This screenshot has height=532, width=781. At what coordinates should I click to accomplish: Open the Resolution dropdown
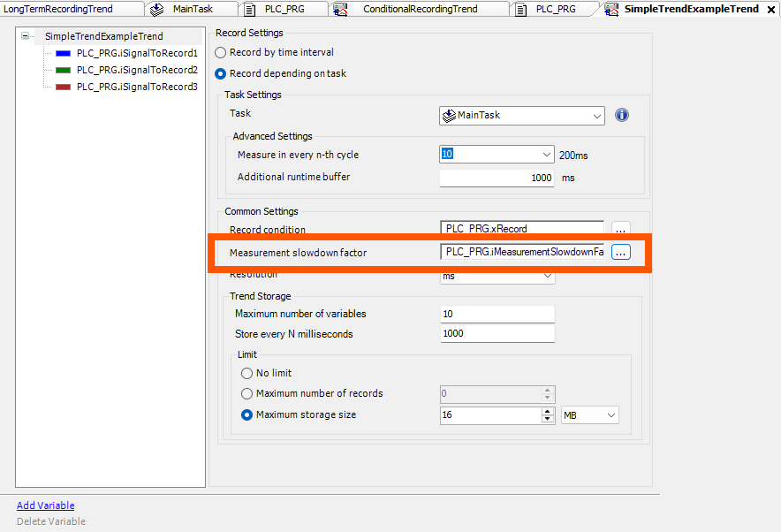549,275
